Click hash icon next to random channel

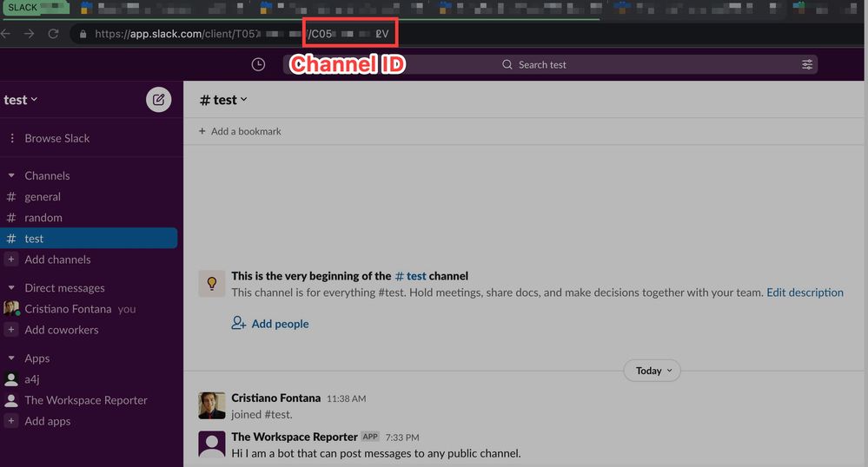point(11,218)
